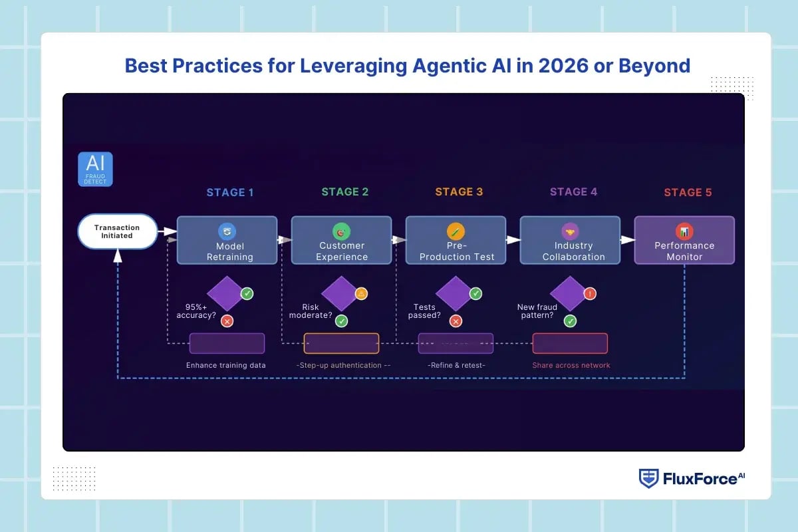Select the STAGE 5 label
This screenshot has width=798, height=532.
pos(687,192)
